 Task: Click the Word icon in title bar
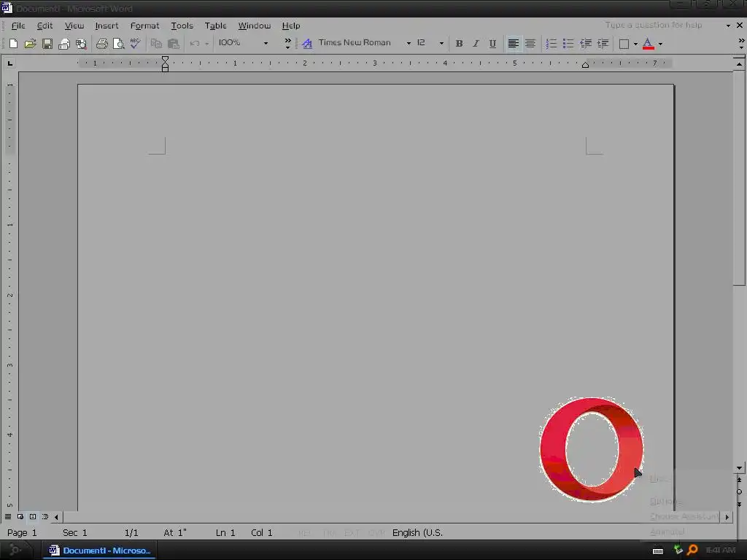7,8
